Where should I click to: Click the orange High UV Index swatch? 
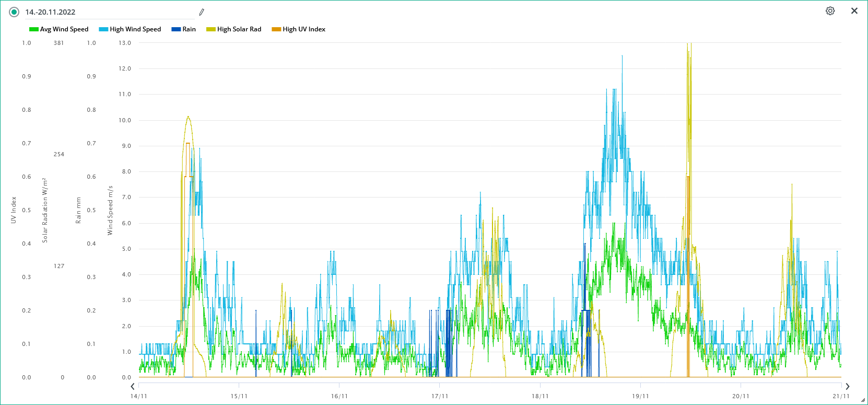click(276, 29)
